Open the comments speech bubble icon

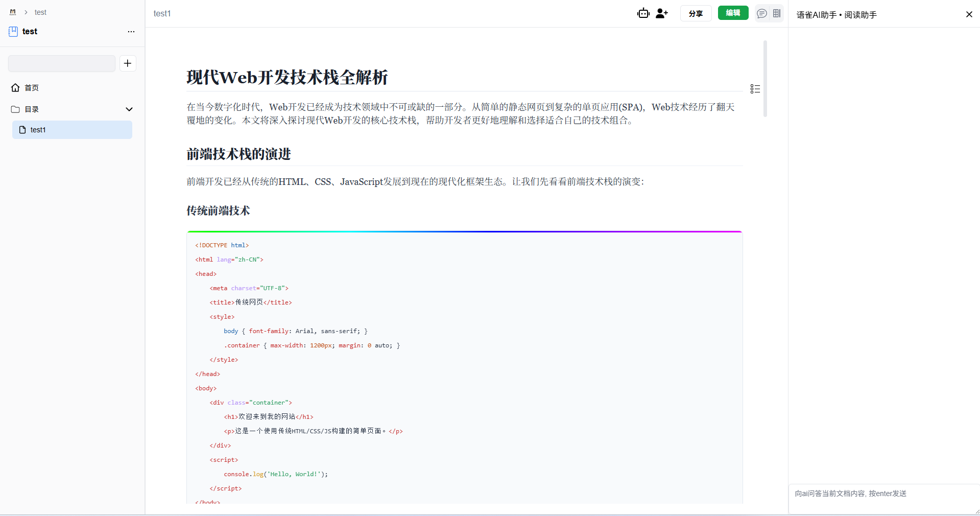762,13
